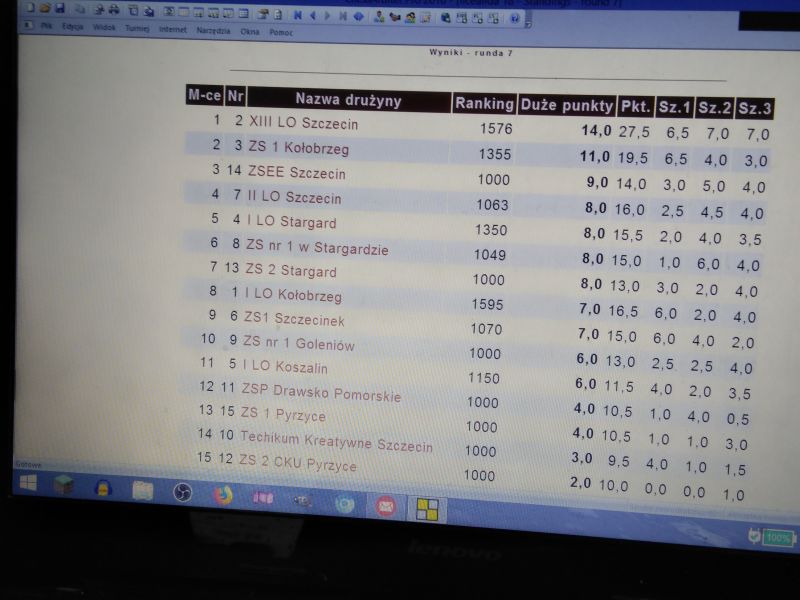The height and width of the screenshot is (600, 800).
Task: Open OBS Studio on the taskbar
Action: [x=182, y=492]
